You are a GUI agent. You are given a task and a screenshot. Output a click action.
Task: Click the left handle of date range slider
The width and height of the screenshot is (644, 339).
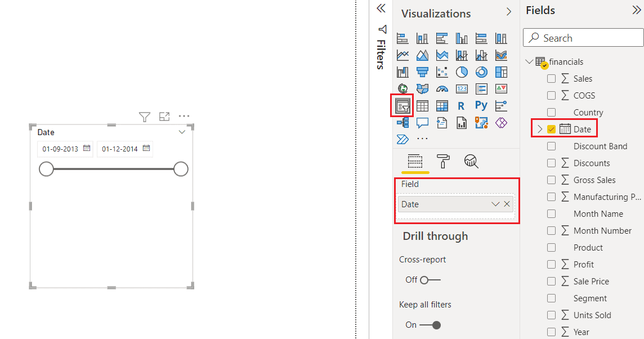point(47,168)
